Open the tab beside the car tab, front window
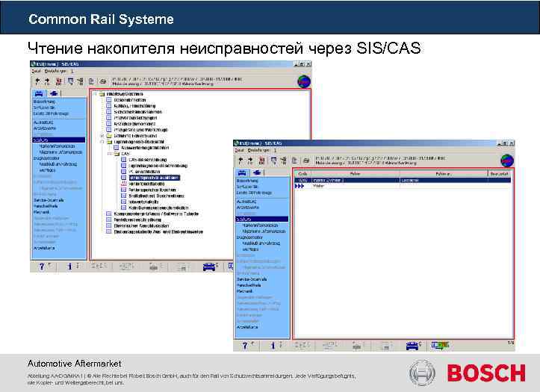Image resolution: width=540 pixels, height=392 pixels. pos(257,172)
